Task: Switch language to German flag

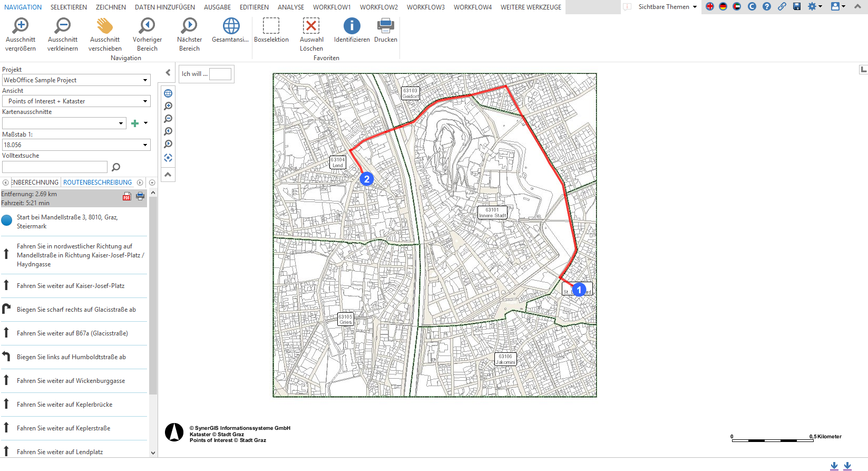Action: pyautogui.click(x=723, y=6)
